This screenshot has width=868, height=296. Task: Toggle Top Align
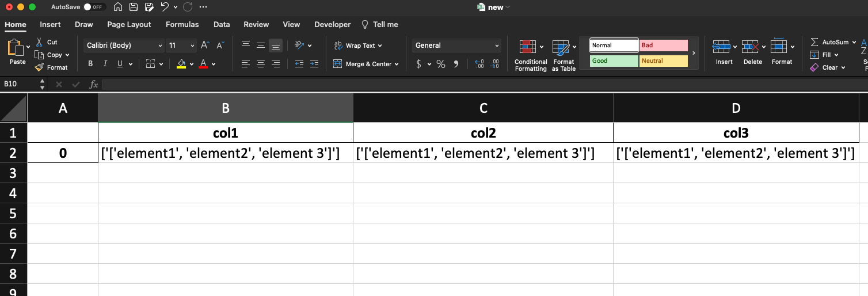(246, 45)
